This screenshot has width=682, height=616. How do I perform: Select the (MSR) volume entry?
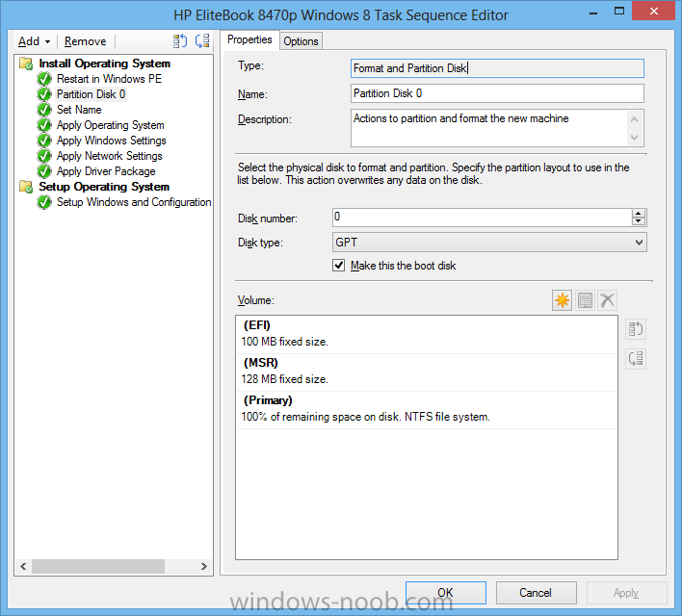point(427,372)
